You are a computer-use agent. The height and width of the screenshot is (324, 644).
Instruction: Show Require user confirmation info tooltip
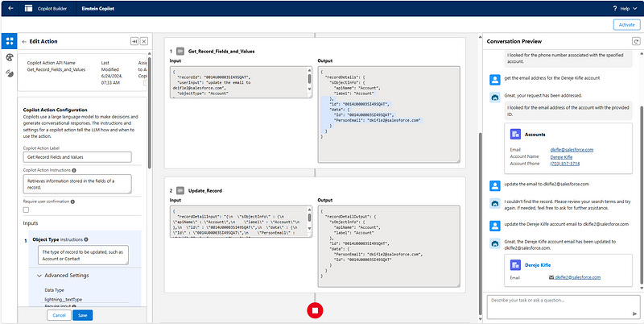(x=72, y=201)
